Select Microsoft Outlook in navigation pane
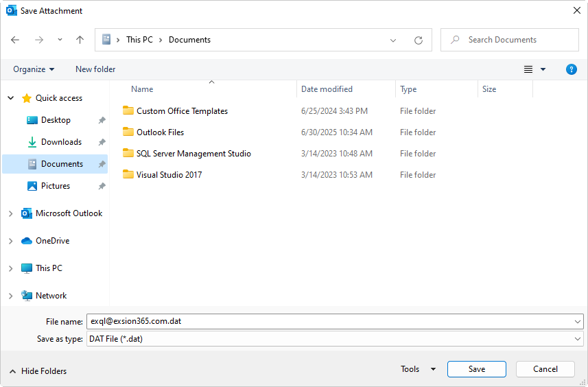Screen dimensions: 588x387 coord(69,213)
